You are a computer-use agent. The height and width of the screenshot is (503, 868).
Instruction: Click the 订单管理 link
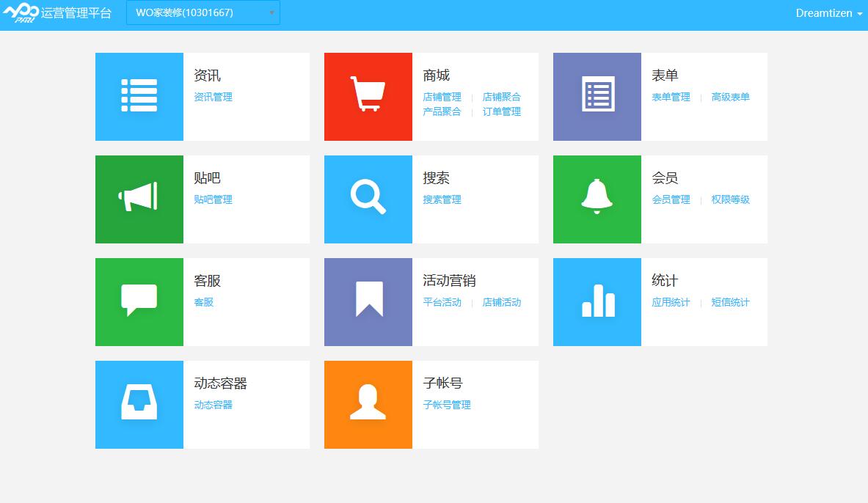501,111
